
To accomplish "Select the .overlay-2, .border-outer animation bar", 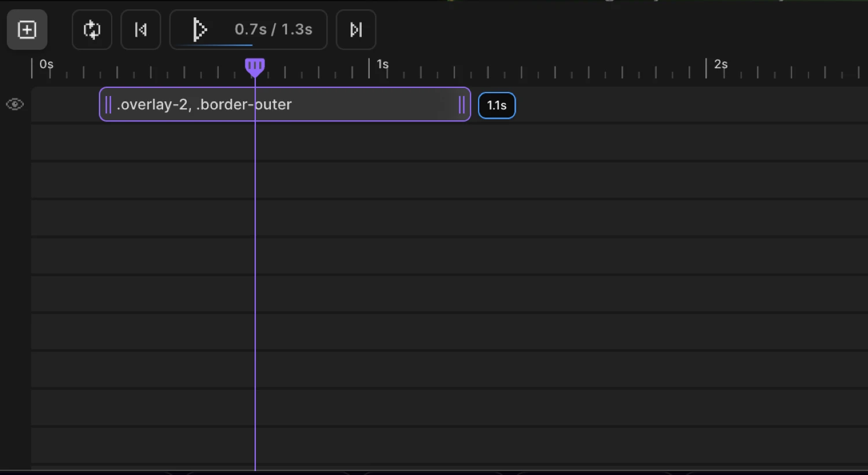I will [x=284, y=104].
